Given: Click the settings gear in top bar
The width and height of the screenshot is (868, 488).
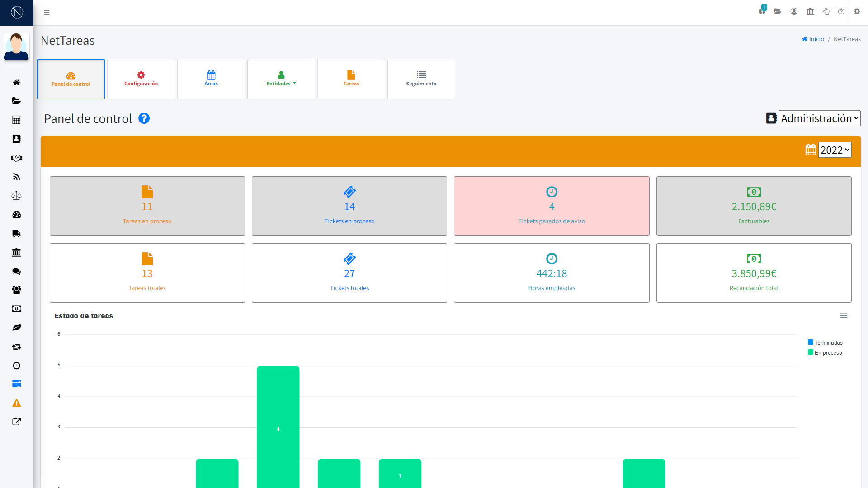Looking at the screenshot, I should coord(857,12).
